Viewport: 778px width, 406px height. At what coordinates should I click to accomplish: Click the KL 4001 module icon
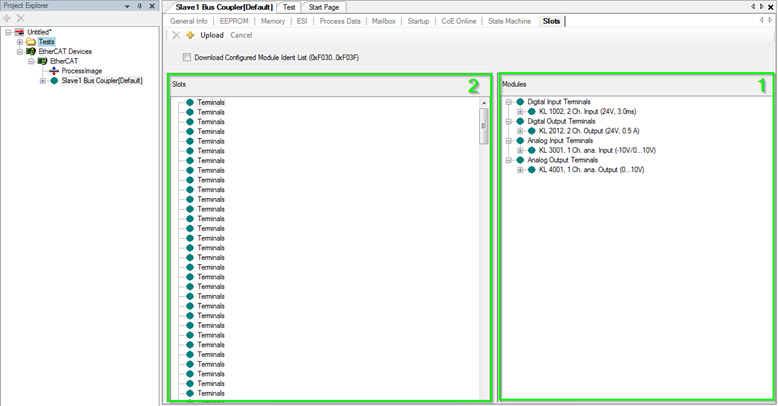[531, 170]
